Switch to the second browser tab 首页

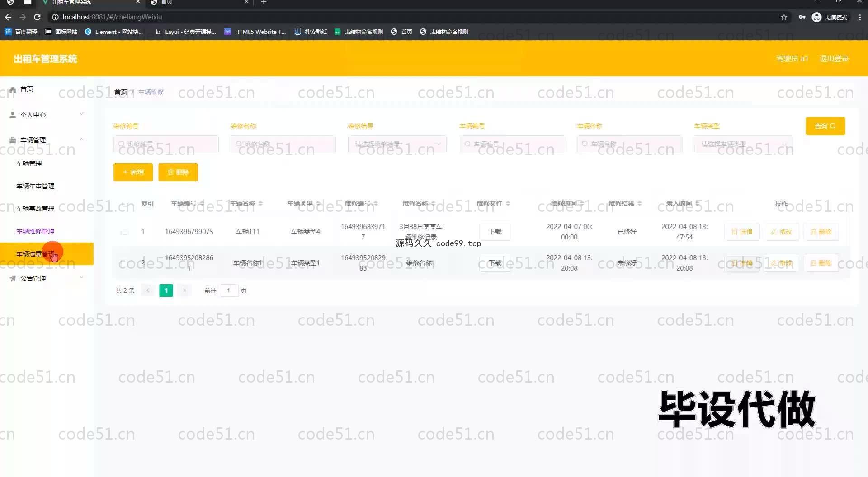tap(199, 2)
